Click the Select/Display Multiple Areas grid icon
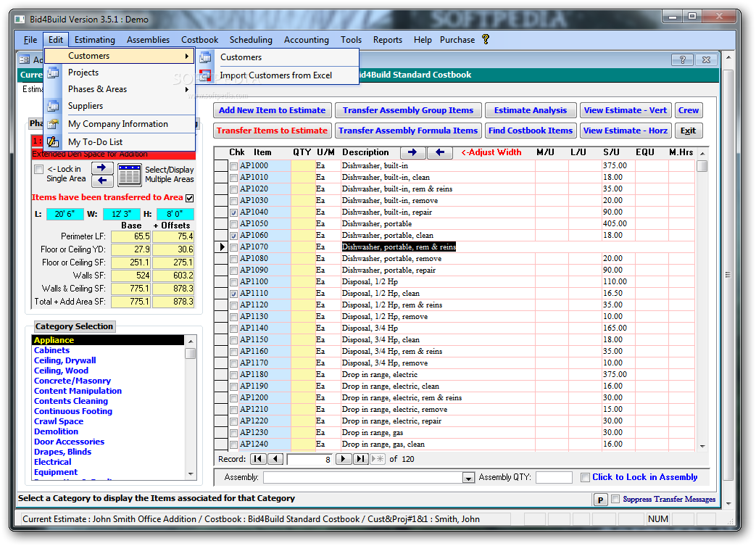 (x=129, y=175)
